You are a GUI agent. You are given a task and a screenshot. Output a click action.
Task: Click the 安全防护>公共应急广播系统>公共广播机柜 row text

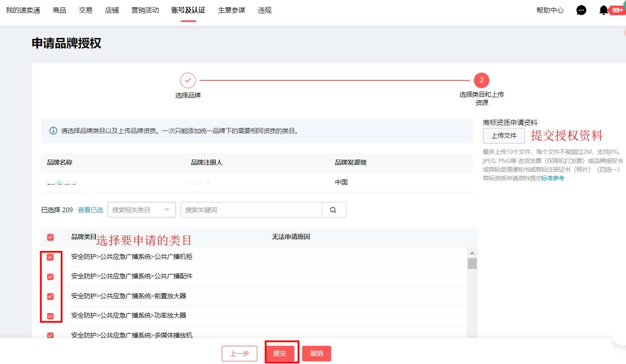click(132, 257)
